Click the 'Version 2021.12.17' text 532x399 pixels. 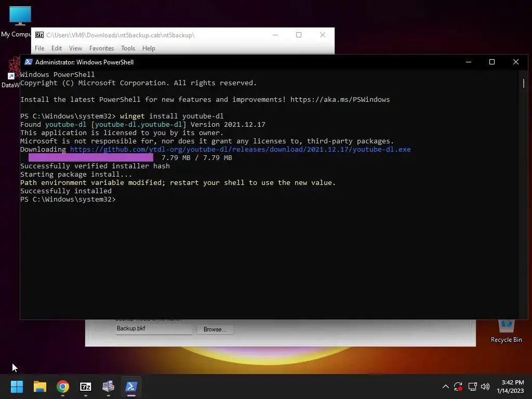228,125
